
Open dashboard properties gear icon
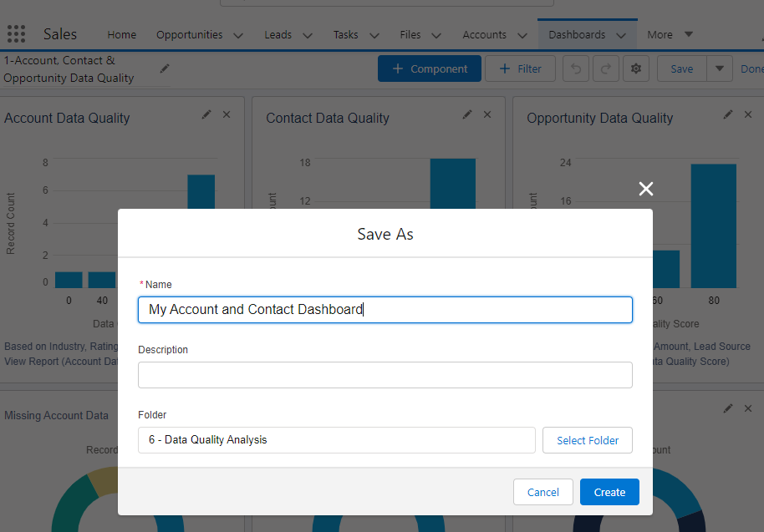[635, 68]
